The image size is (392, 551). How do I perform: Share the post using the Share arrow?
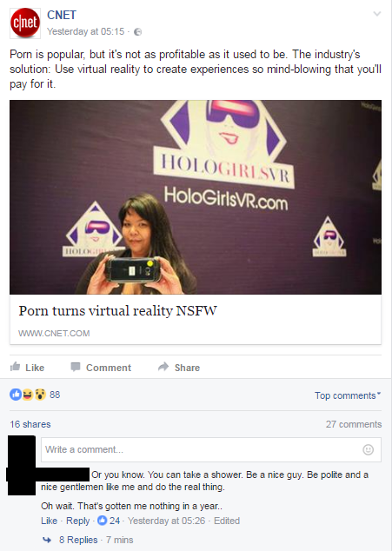tap(179, 368)
